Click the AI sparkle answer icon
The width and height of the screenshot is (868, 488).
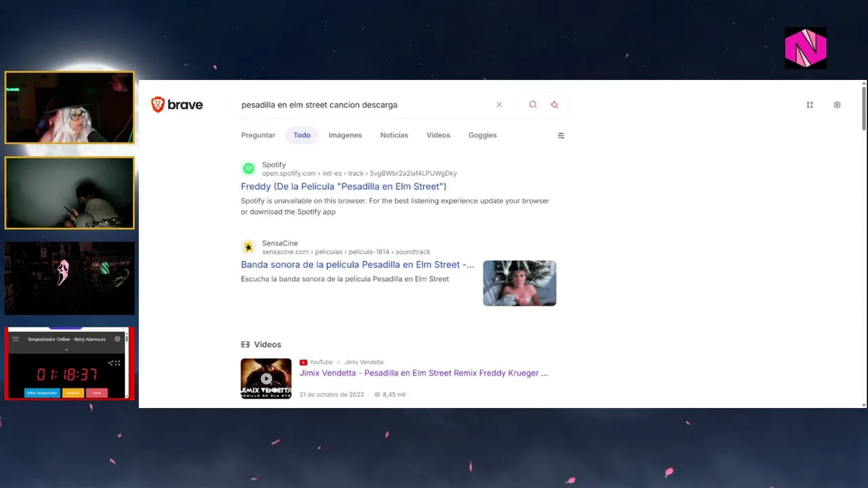tap(554, 104)
